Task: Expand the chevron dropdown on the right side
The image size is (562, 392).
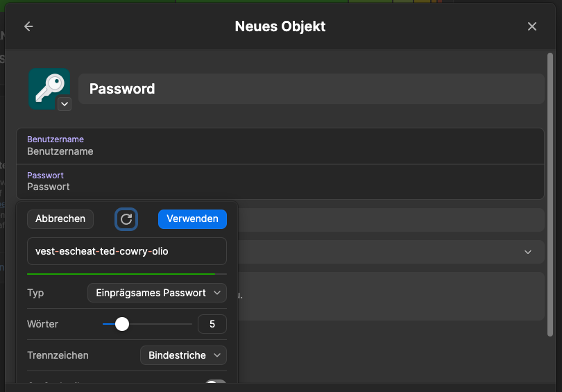Action: tap(529, 252)
